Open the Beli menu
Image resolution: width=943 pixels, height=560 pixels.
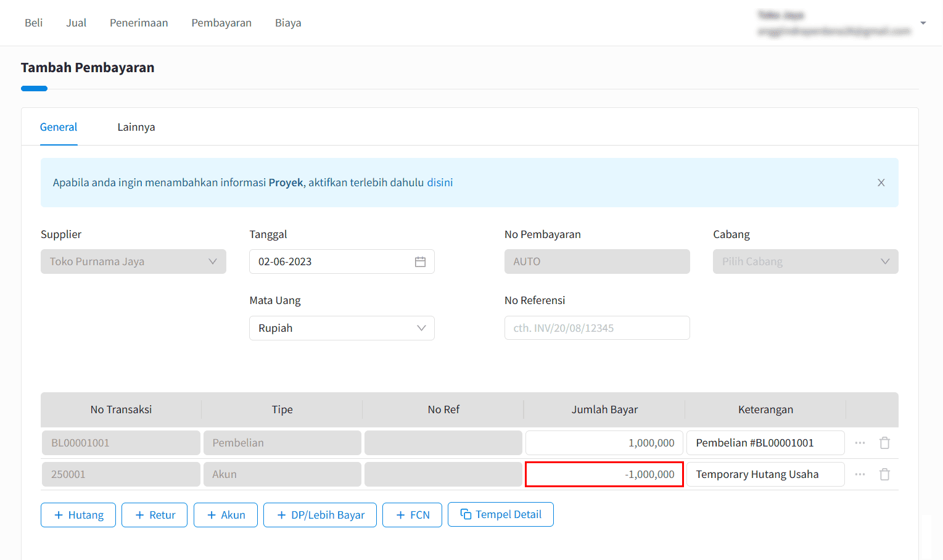coord(34,23)
